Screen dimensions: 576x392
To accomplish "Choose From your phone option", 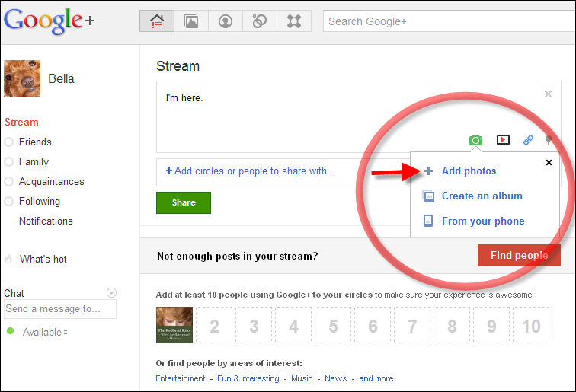I will point(483,221).
